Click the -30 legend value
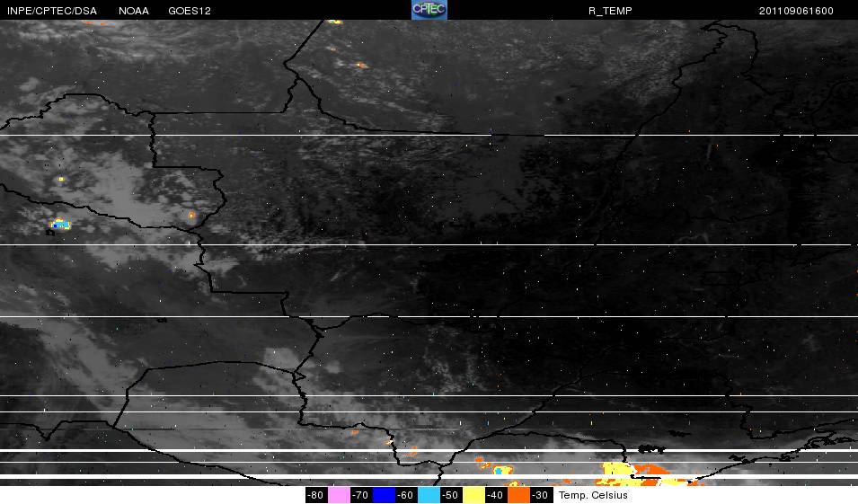Viewport: 858px width, 504px height. [x=540, y=496]
